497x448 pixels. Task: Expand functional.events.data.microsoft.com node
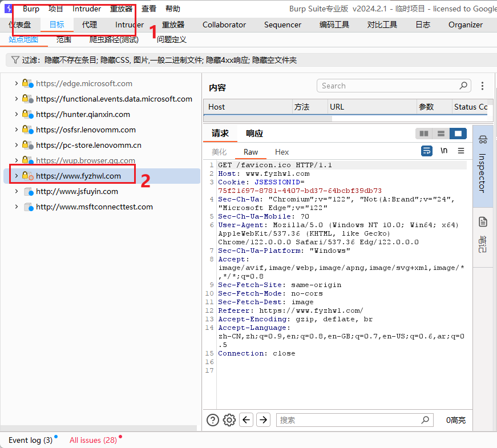point(16,99)
